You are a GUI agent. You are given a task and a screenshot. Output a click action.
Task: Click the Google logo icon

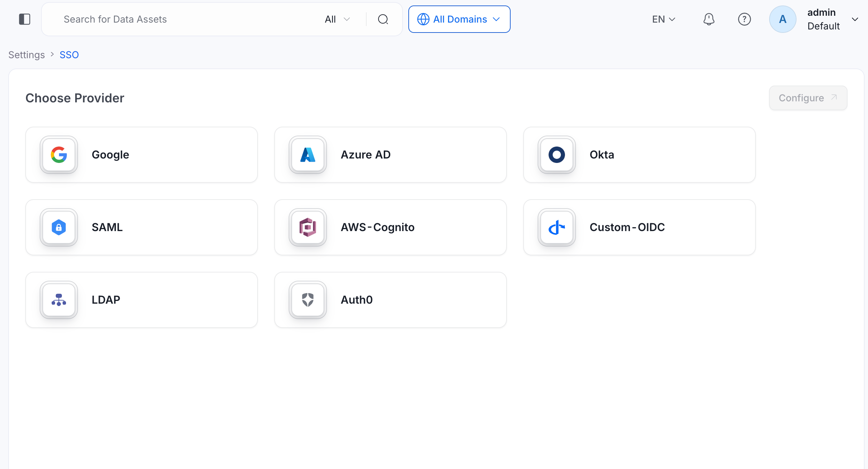pos(59,155)
